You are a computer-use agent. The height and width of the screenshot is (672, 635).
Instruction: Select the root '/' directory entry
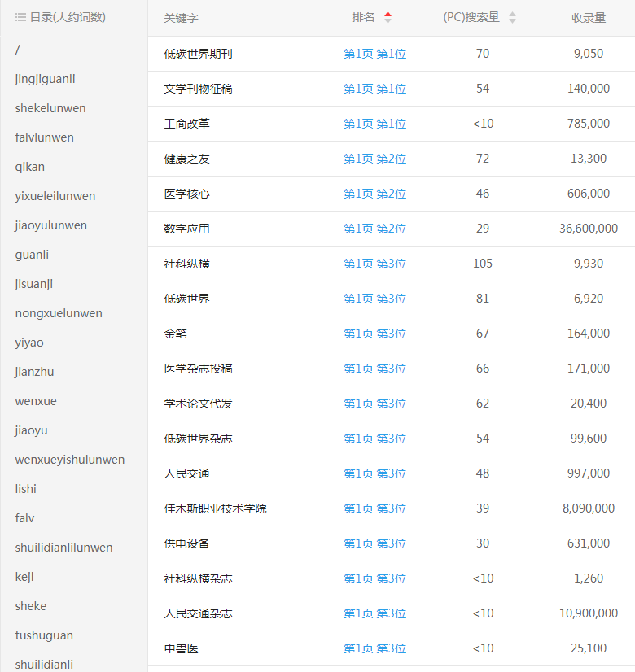pyautogui.click(x=17, y=50)
